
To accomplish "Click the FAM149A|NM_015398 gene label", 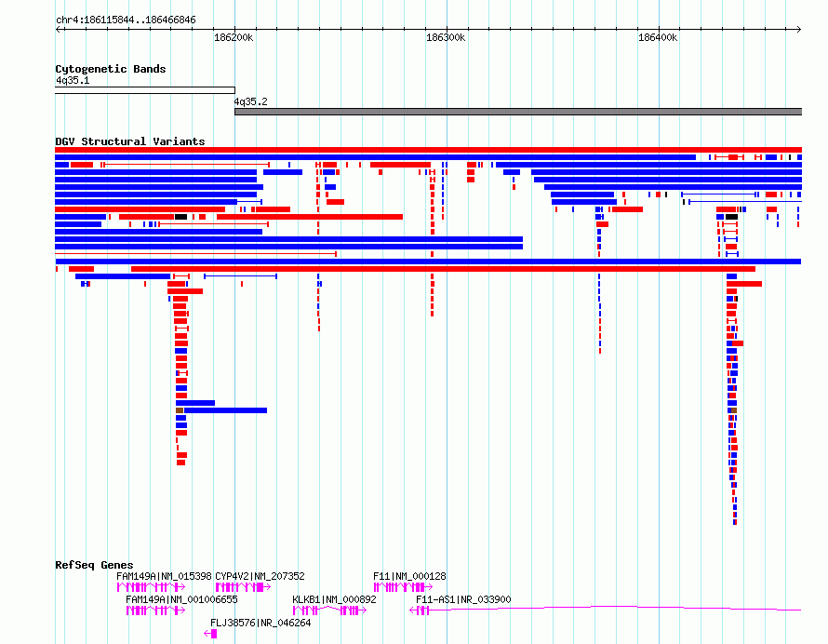I will pos(164,576).
